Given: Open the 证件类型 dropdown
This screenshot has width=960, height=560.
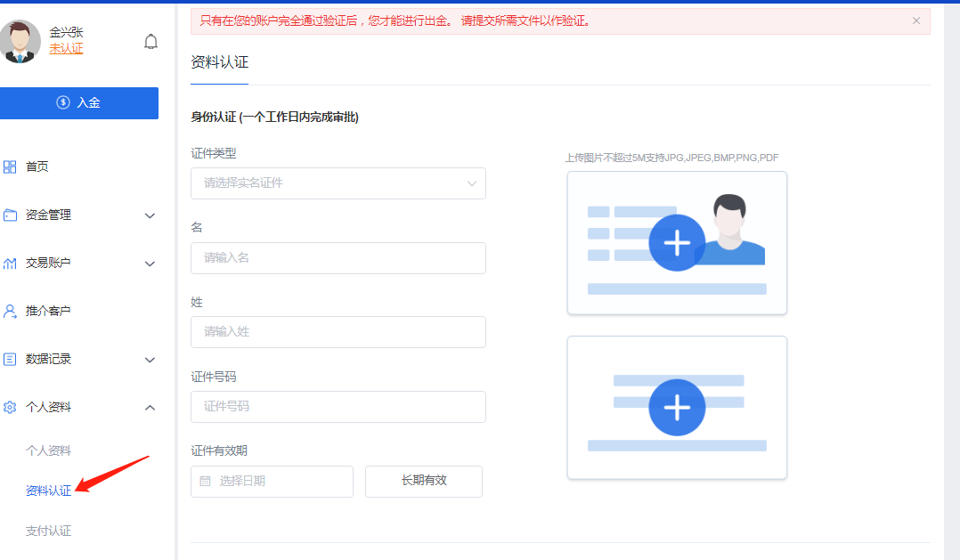Looking at the screenshot, I should (338, 183).
